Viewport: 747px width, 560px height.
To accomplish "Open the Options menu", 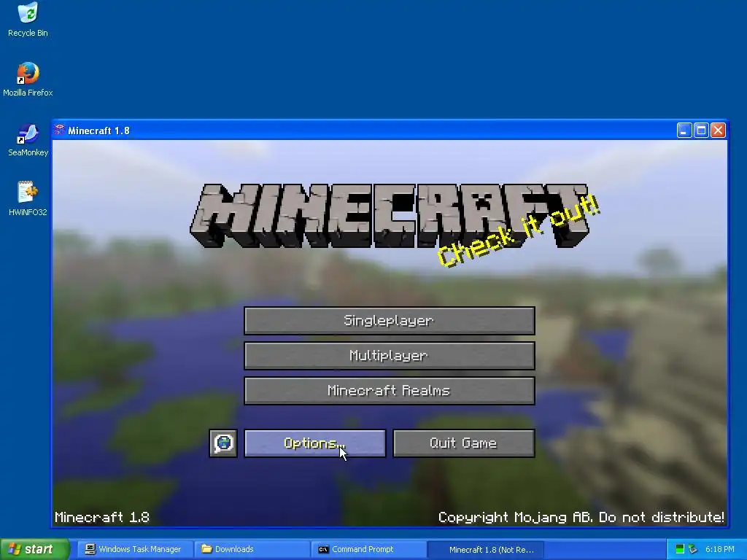I will (x=315, y=443).
